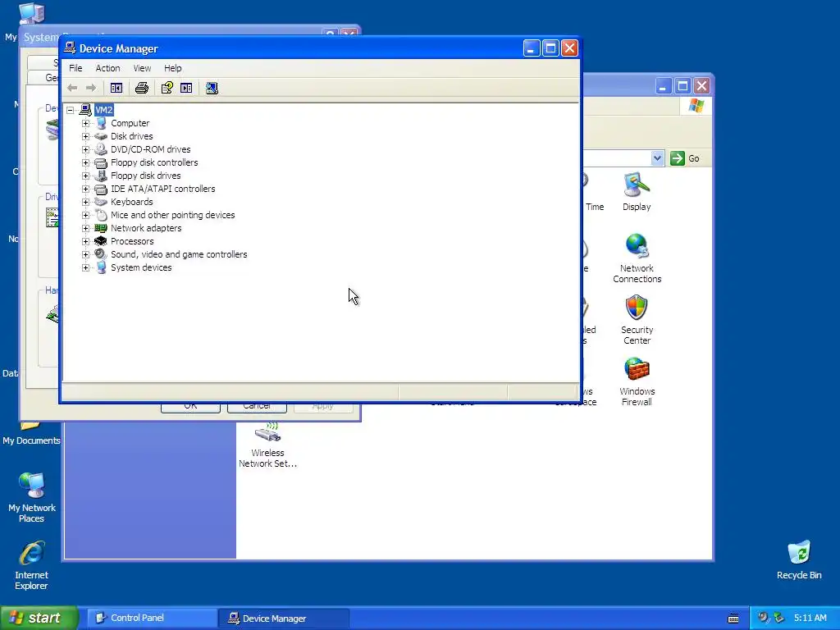Expand the DVD/CD-ROM drives node
The width and height of the screenshot is (840, 630).
(85, 149)
